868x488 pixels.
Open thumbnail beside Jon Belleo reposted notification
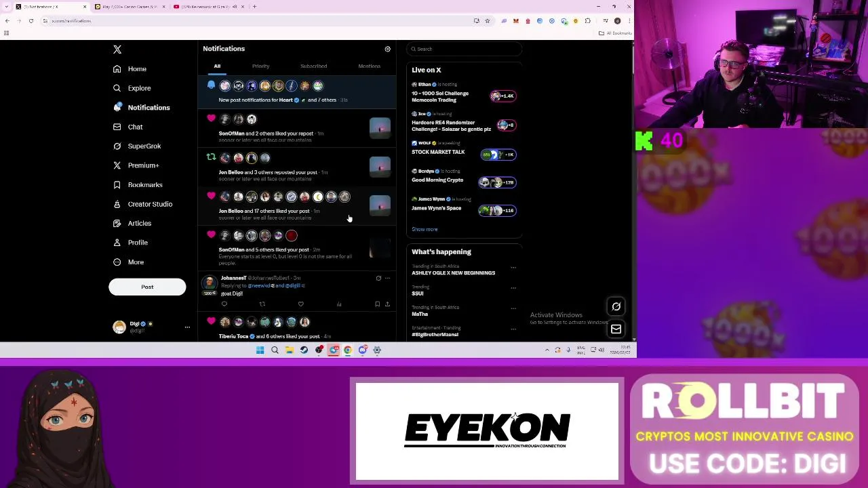[x=380, y=167]
